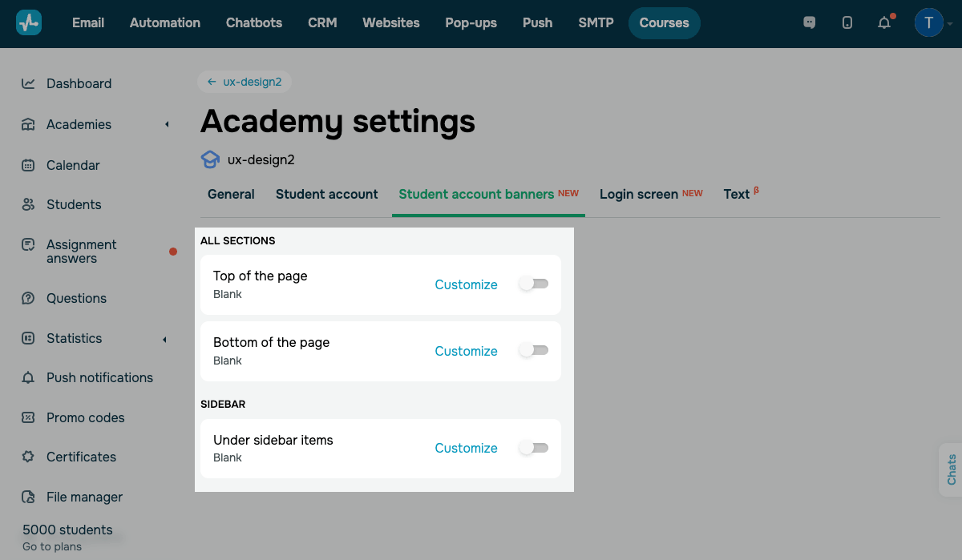The image size is (962, 560).
Task: Open the Chats side panel tab
Action: [951, 469]
